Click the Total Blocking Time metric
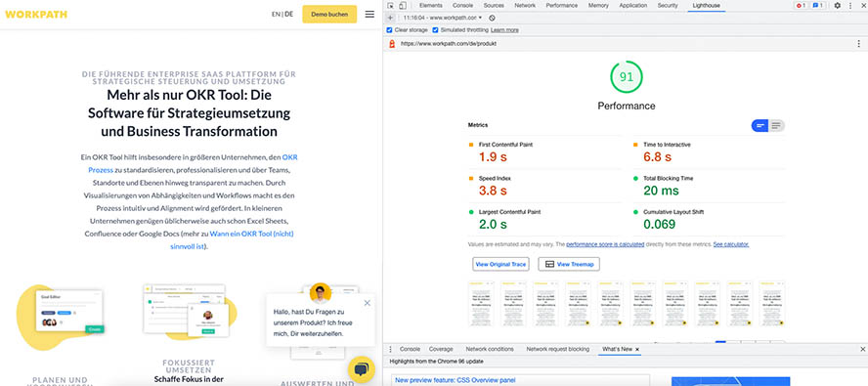 [709, 186]
